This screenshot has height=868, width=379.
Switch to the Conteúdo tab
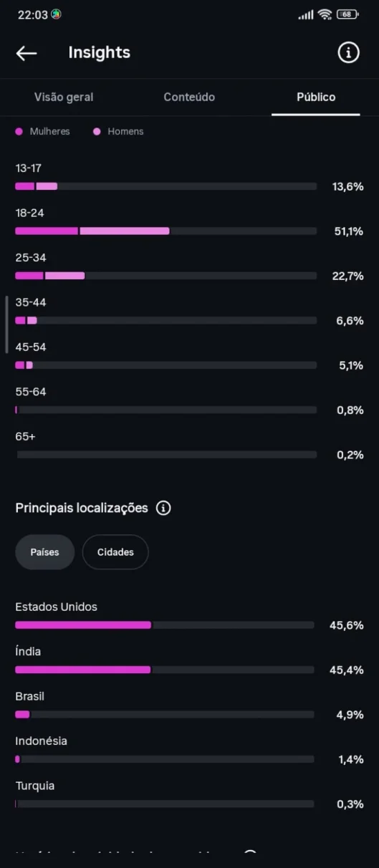(x=189, y=97)
